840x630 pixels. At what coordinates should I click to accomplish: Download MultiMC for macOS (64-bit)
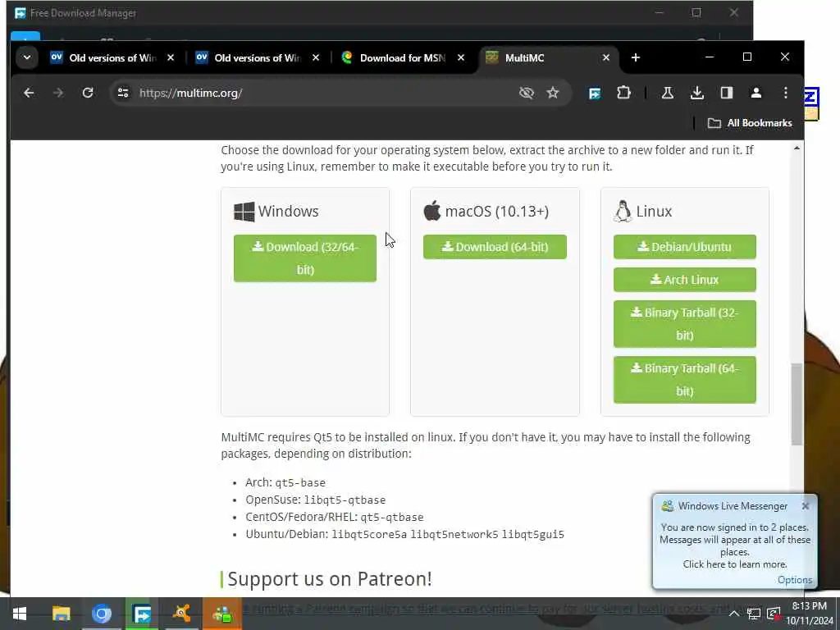pyautogui.click(x=495, y=247)
